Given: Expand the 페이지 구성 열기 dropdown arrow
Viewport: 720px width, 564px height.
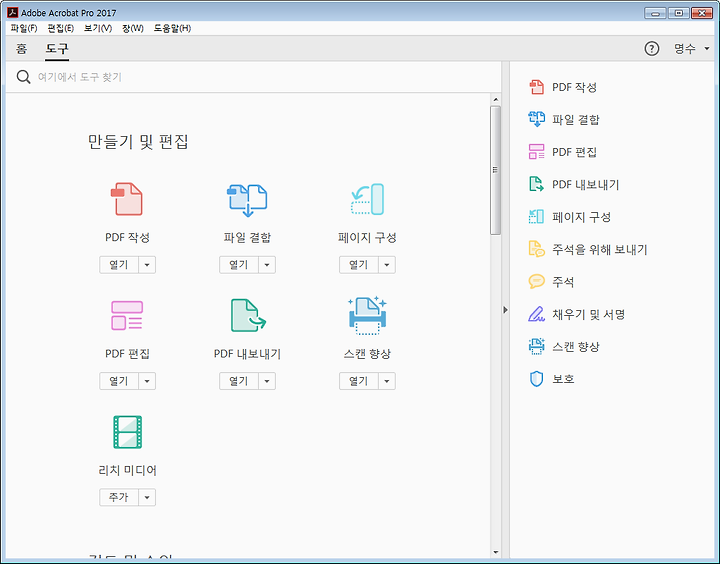Looking at the screenshot, I should [387, 265].
